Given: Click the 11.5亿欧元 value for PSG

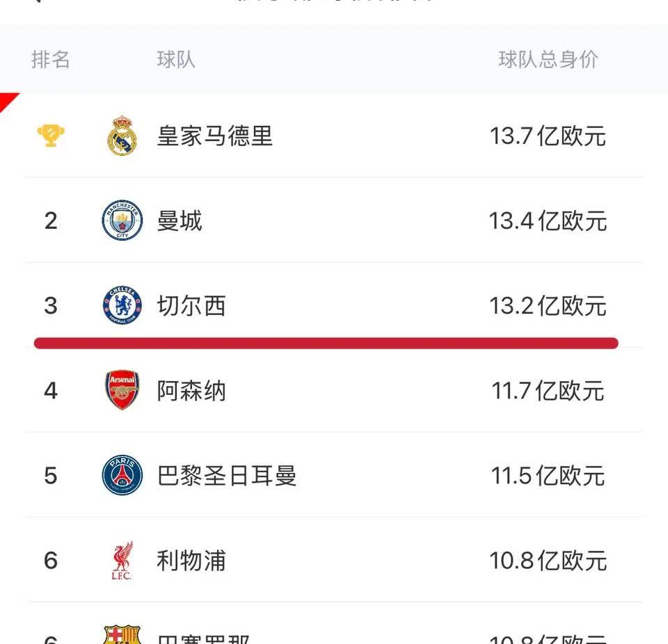Looking at the screenshot, I should click(548, 476).
